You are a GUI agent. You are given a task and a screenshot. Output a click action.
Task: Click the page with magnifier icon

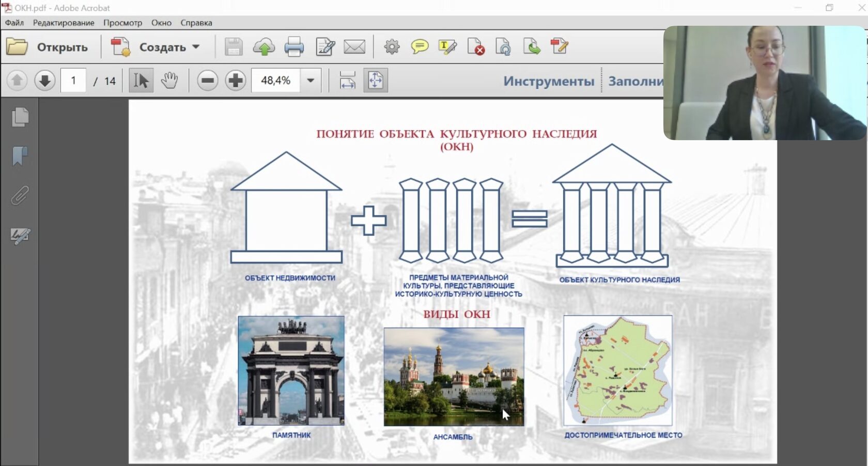[x=503, y=47]
